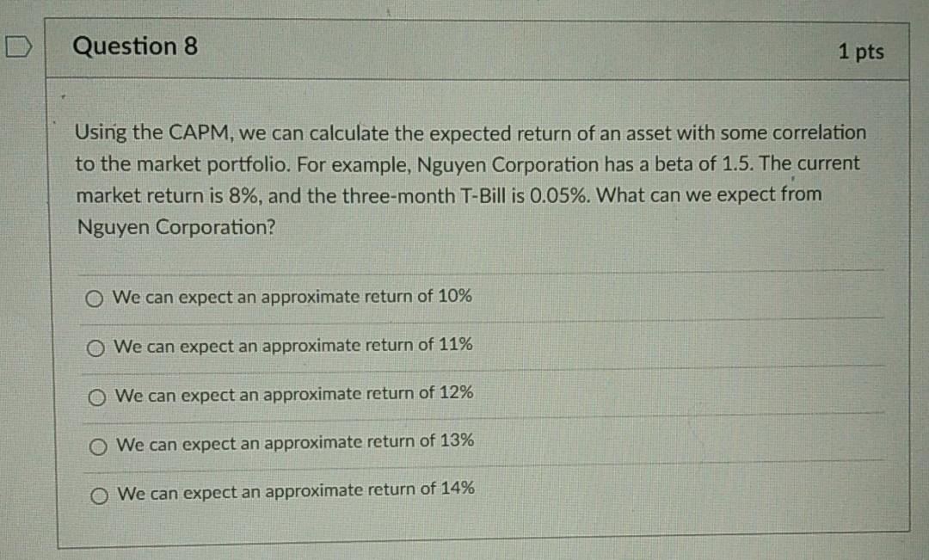This screenshot has height=560, width=929.
Task: Select the radio button for 11% return
Action: coord(95,348)
